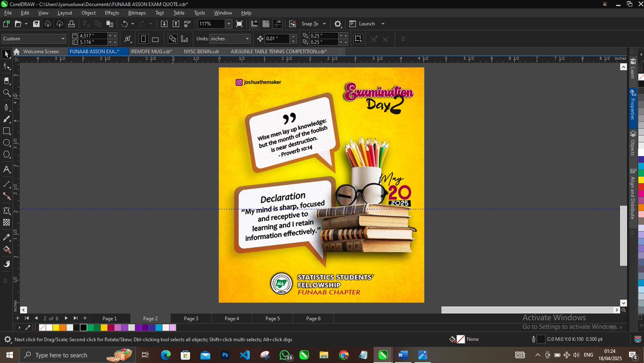Click the nudge distance 0.01 field
The height and width of the screenshot is (363, 644).
tap(277, 39)
